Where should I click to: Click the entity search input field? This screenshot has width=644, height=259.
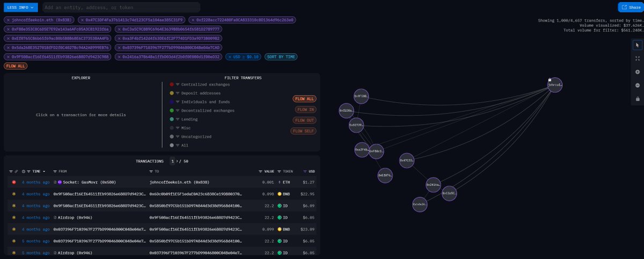tap(121, 8)
